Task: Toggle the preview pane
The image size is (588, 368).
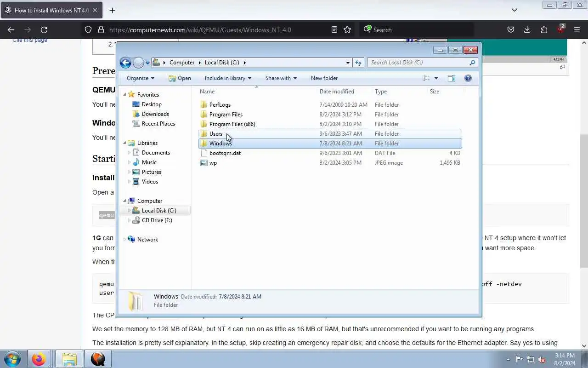Action: tap(452, 78)
